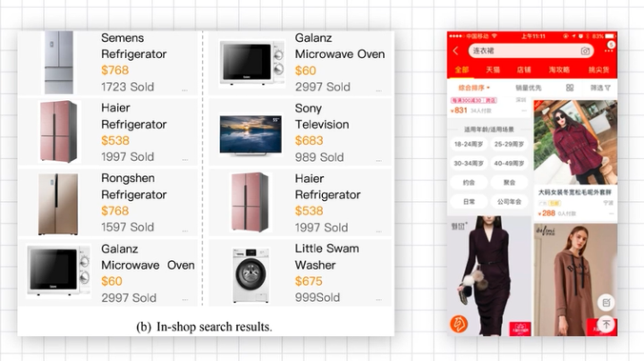The height and width of the screenshot is (361, 644).
Task: Click the back-to-top arrow button
Action: click(x=606, y=324)
